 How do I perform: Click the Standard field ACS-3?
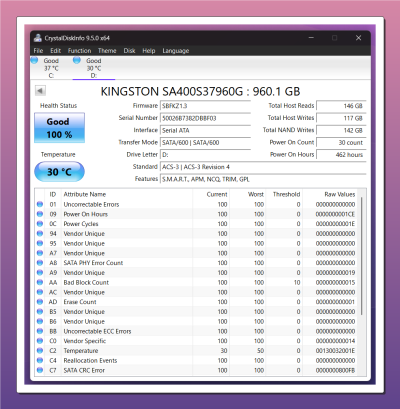click(x=263, y=167)
